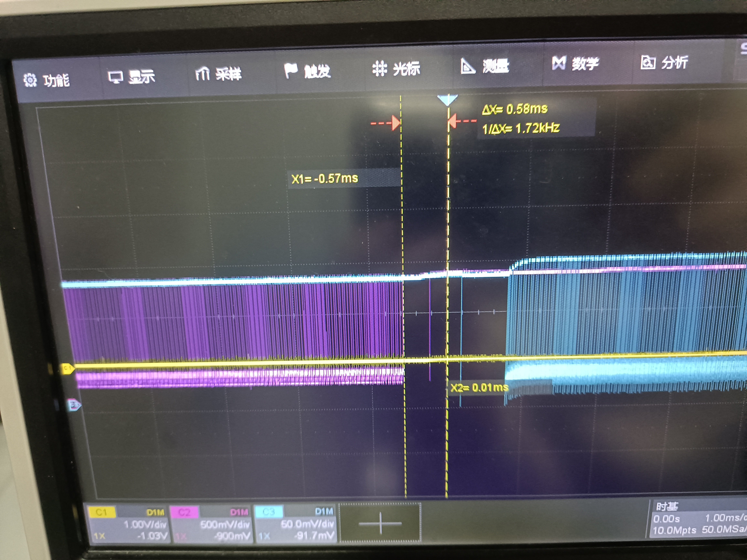
Task: Click the grid cursor icon beside 光标
Action: coord(380,68)
